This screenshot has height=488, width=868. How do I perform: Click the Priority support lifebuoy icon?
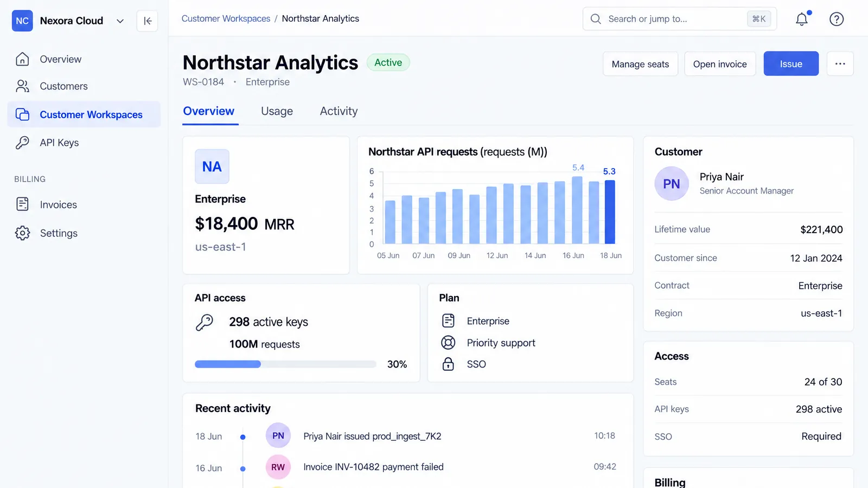pyautogui.click(x=448, y=343)
